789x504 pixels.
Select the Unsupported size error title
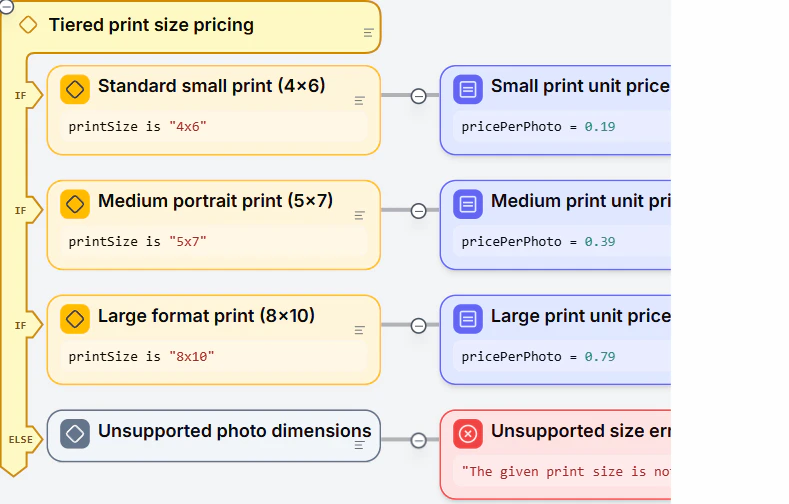(x=581, y=431)
